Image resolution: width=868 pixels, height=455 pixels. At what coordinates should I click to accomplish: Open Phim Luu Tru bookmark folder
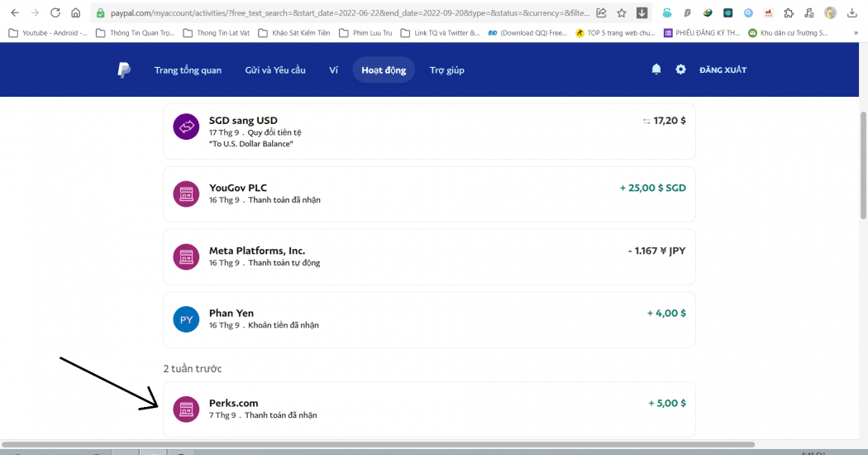click(x=365, y=33)
